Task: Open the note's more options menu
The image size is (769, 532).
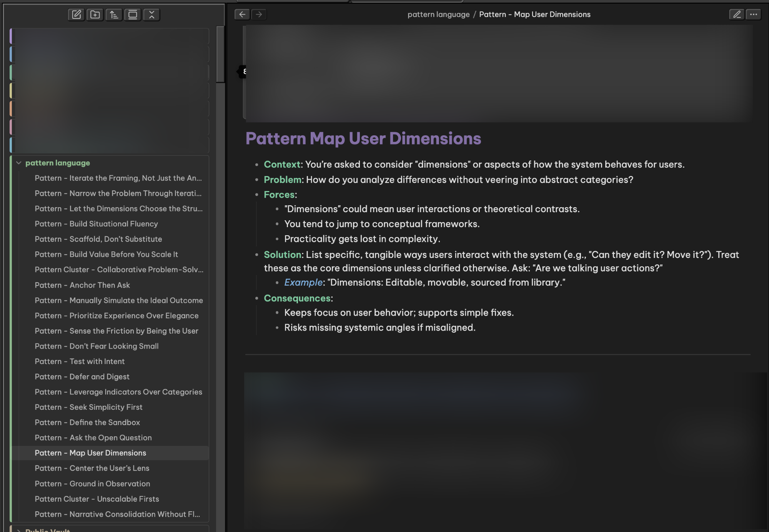Action: [754, 14]
